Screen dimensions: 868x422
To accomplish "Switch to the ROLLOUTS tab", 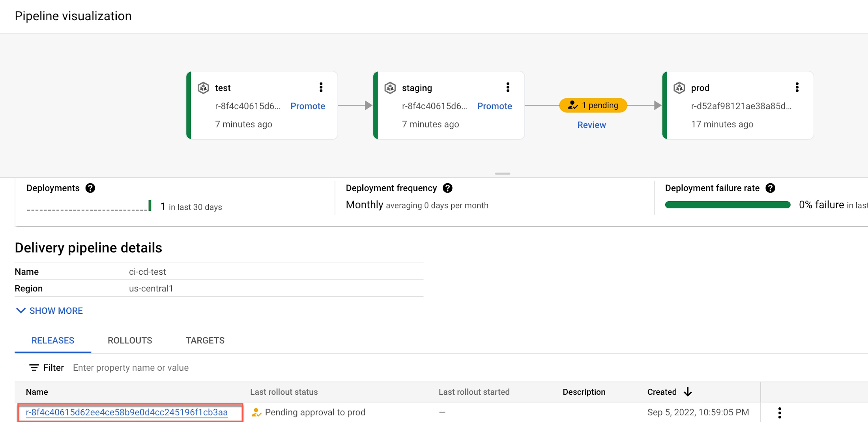I will 130,340.
